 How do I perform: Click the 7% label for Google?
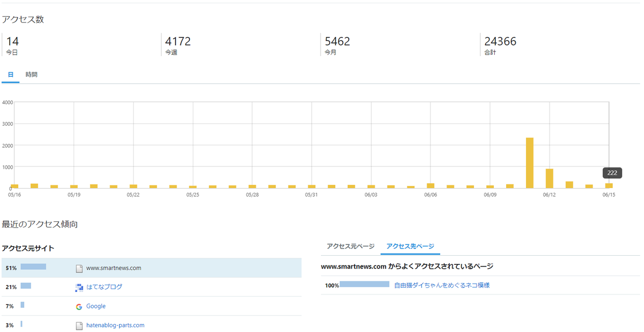10,306
